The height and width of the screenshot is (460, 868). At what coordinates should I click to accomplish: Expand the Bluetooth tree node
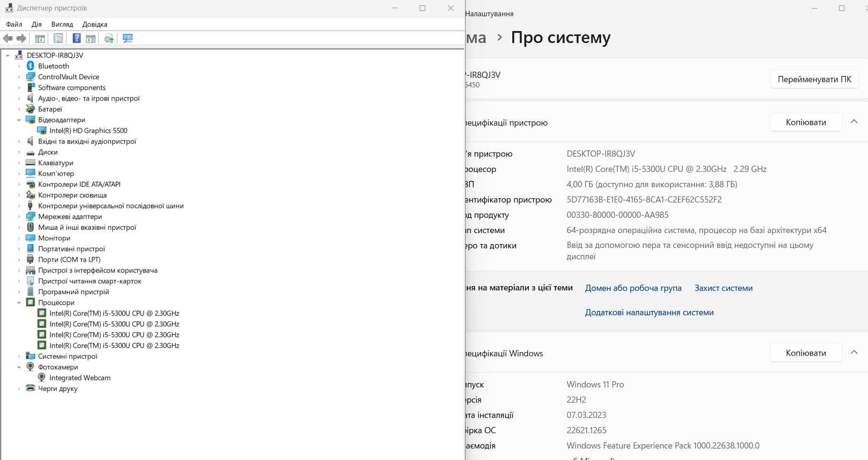19,66
